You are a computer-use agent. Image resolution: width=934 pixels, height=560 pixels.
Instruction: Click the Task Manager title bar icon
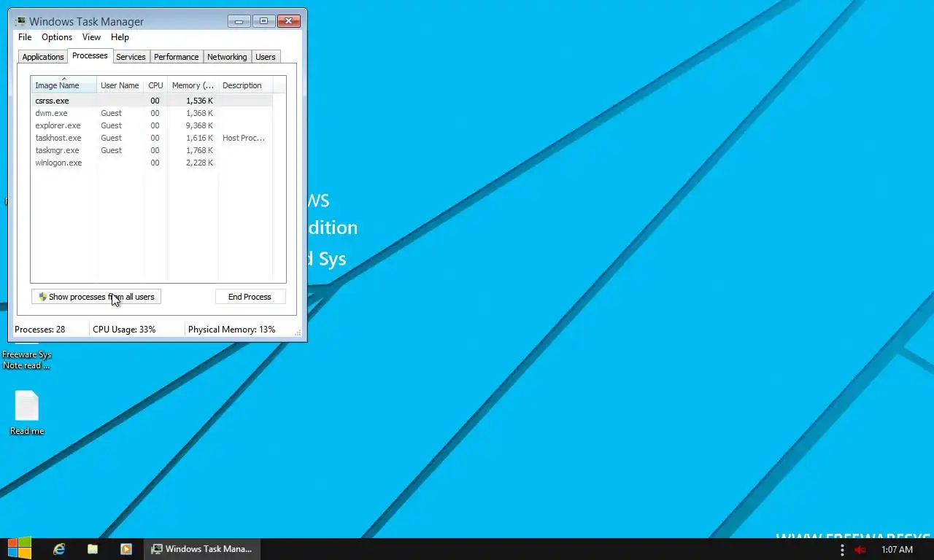20,22
